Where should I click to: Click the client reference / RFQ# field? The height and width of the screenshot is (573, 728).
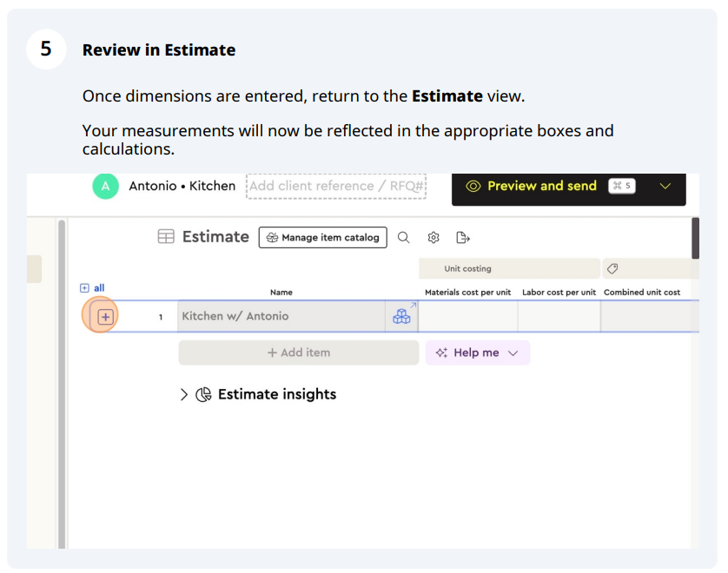(x=336, y=186)
